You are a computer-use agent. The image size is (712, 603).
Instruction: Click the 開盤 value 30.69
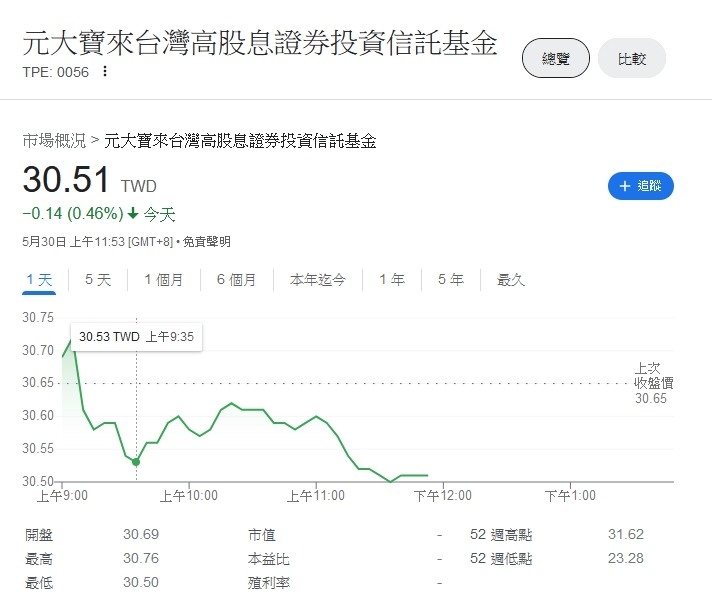point(141,534)
